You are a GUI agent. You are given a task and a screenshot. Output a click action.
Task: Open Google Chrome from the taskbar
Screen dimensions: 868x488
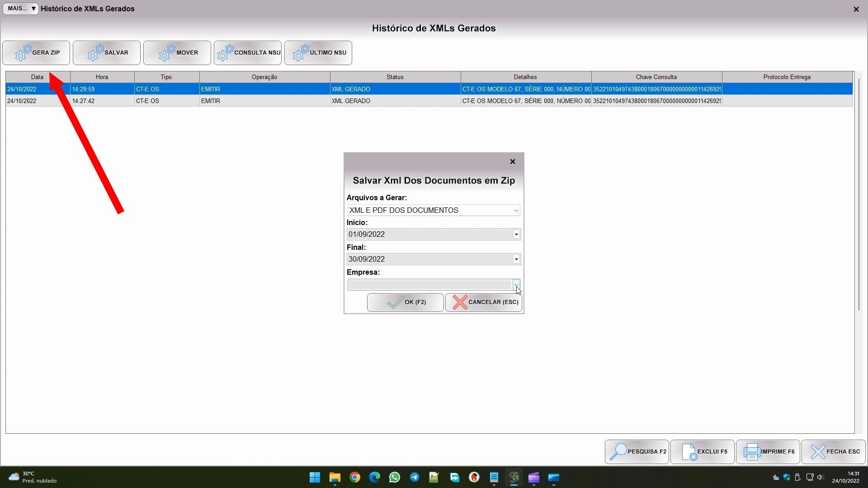point(355,478)
